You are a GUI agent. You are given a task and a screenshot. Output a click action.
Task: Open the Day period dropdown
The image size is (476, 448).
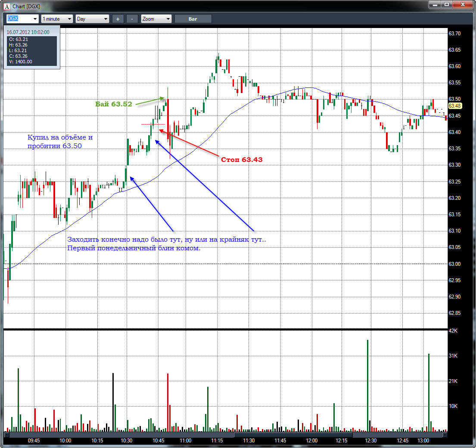92,19
